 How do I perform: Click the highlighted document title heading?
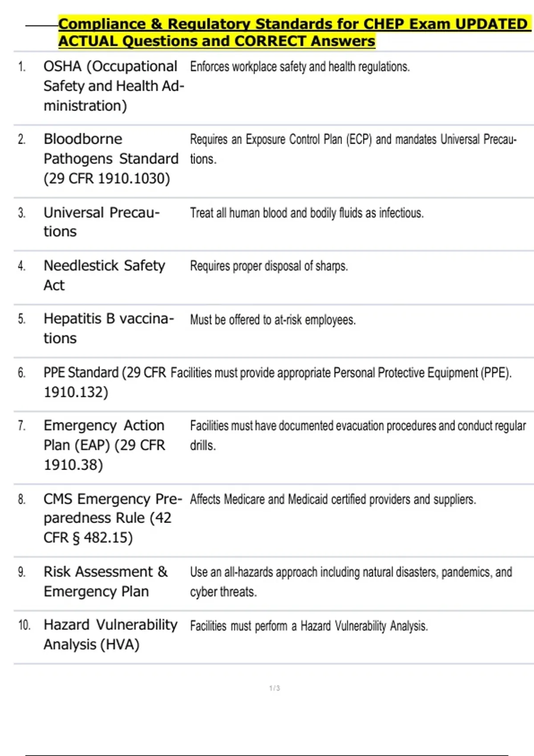(294, 32)
